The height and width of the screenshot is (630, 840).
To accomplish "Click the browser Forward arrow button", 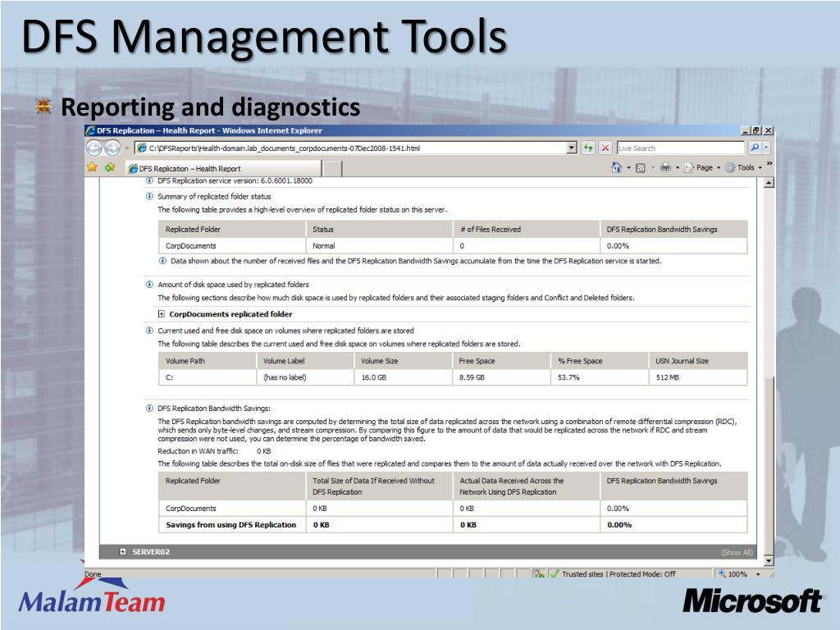I will tap(112, 148).
